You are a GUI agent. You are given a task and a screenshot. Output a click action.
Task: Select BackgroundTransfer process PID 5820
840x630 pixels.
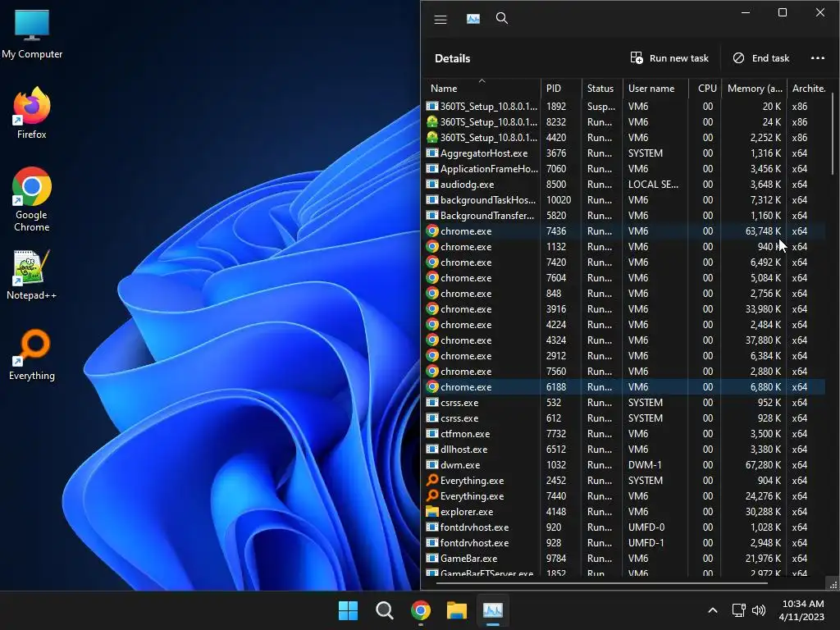click(x=624, y=215)
